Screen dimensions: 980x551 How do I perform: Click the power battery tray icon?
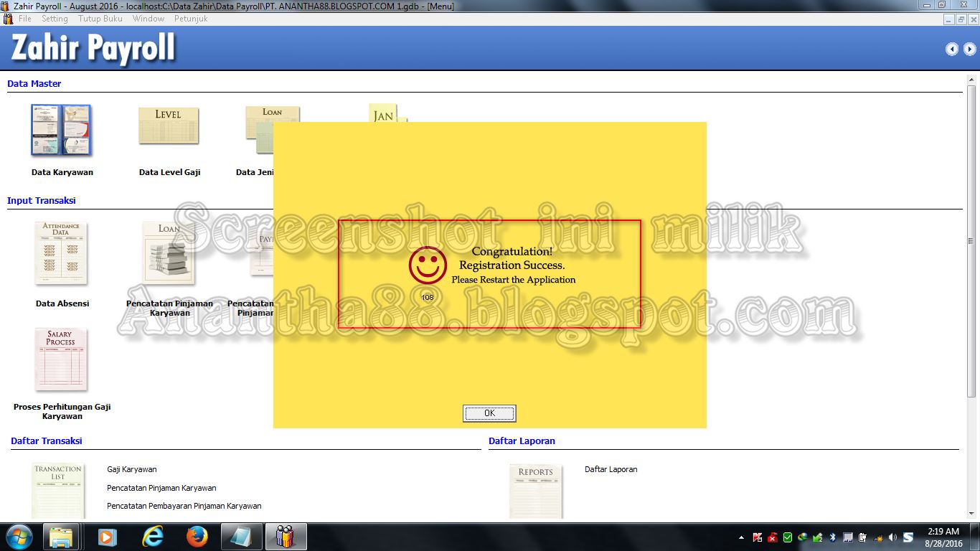862,537
